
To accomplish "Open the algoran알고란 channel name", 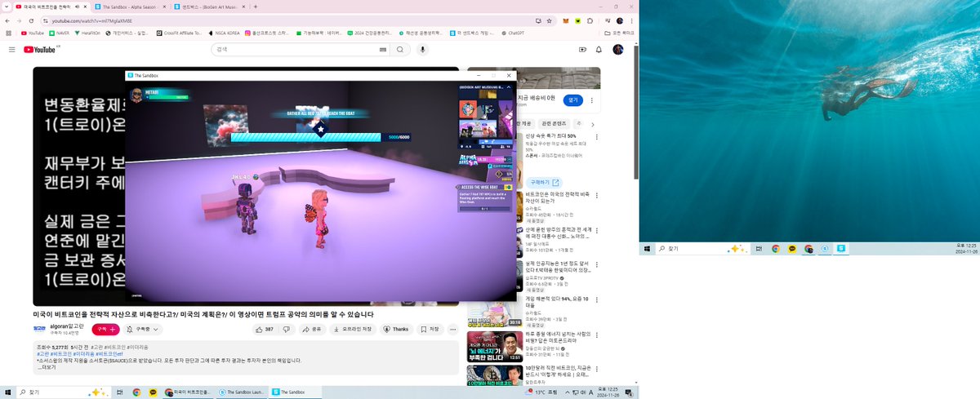I will [x=67, y=326].
